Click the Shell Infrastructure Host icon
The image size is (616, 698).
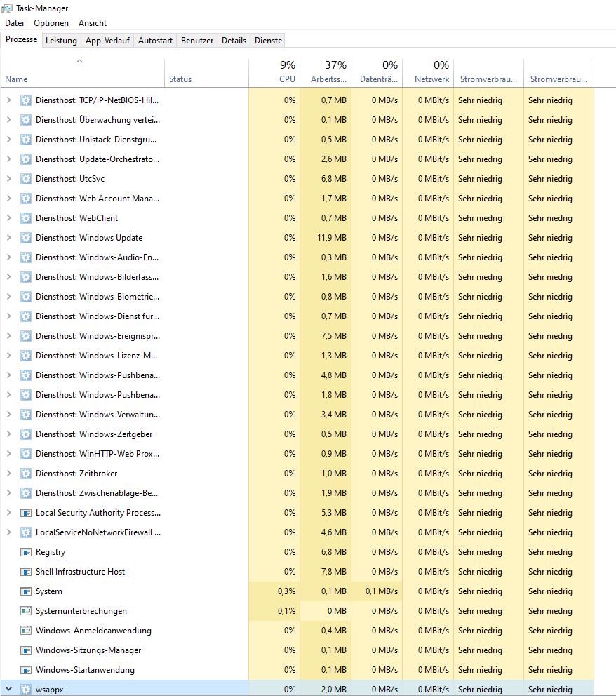(26, 572)
